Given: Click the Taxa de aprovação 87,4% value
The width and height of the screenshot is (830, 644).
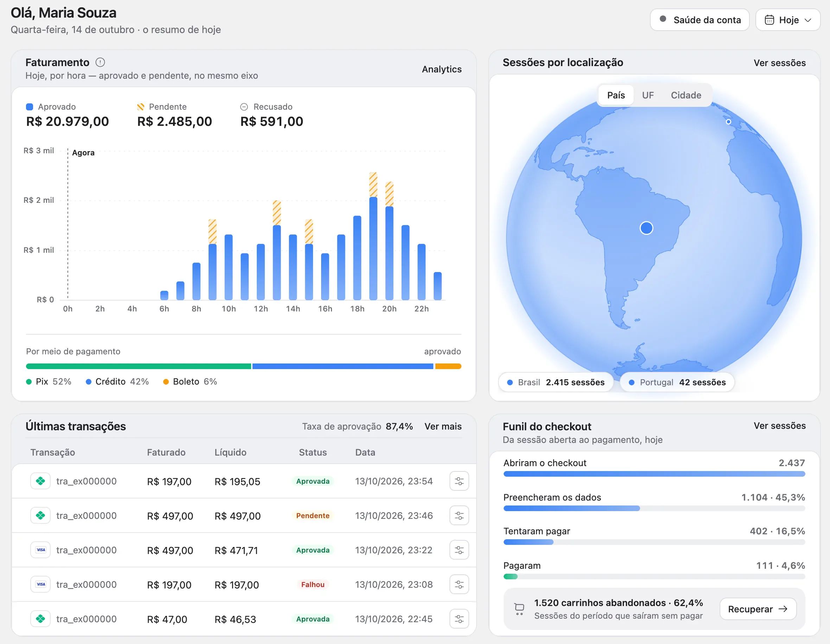Looking at the screenshot, I should [399, 426].
